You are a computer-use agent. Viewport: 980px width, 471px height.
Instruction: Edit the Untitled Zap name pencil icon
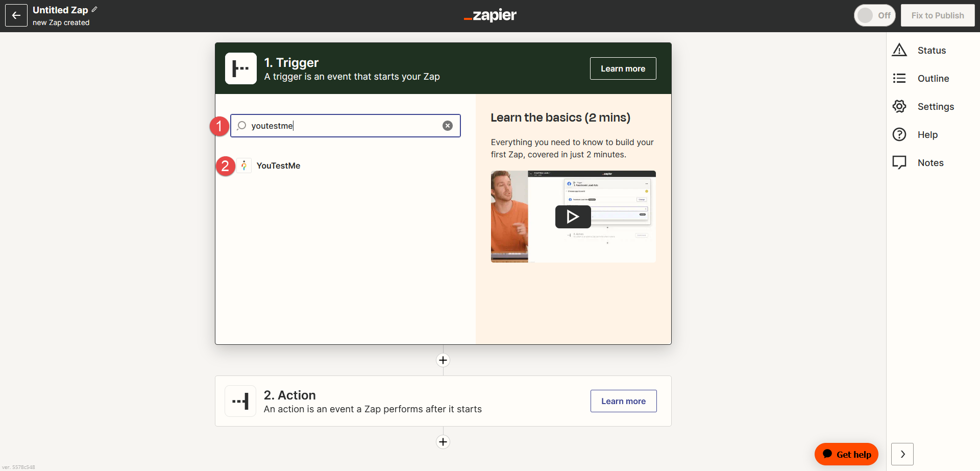[x=94, y=10]
